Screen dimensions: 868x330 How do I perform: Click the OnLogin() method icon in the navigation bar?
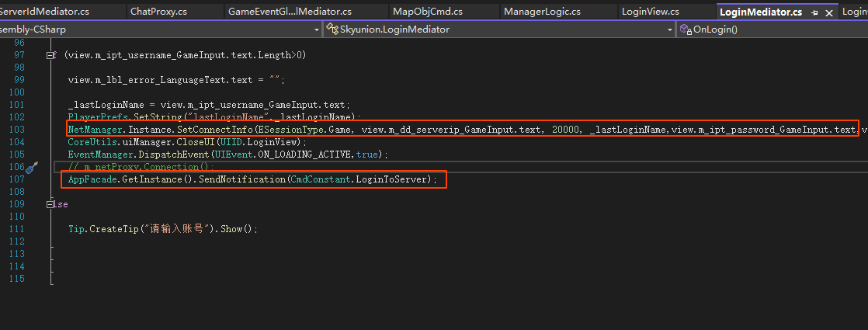click(686, 30)
